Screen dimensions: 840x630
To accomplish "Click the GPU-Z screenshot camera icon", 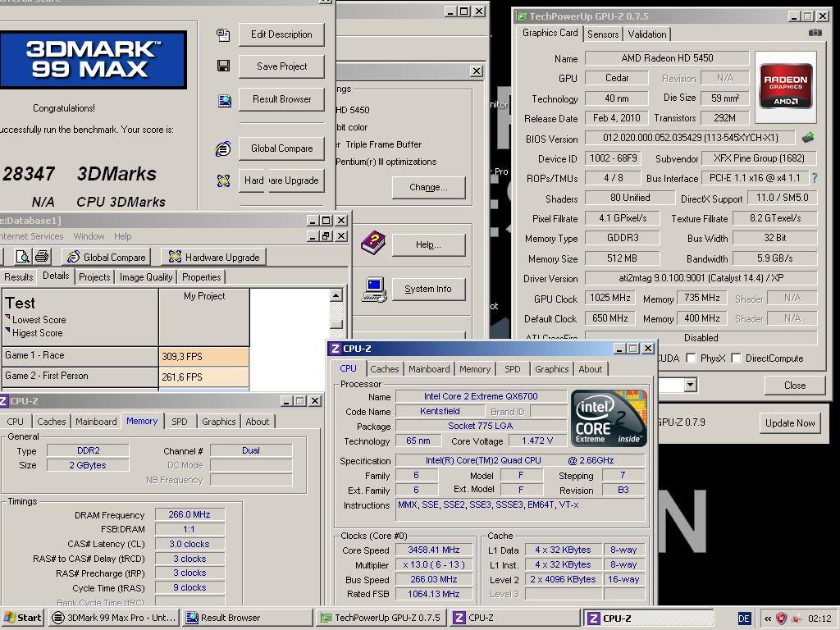I will pos(815,33).
